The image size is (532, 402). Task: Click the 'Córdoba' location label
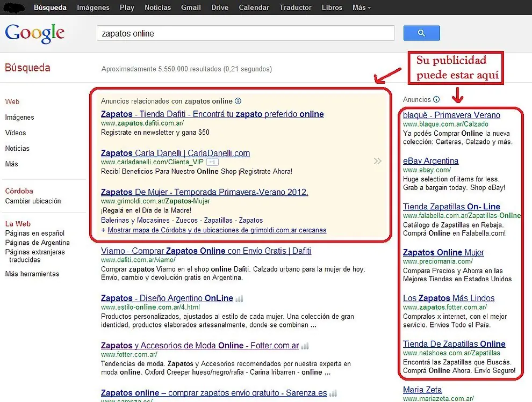tap(19, 191)
